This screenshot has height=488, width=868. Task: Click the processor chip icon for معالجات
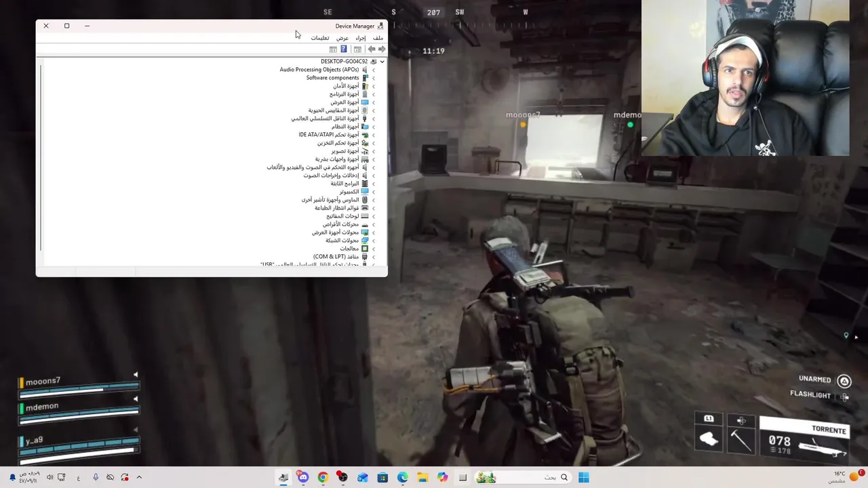[x=365, y=249]
